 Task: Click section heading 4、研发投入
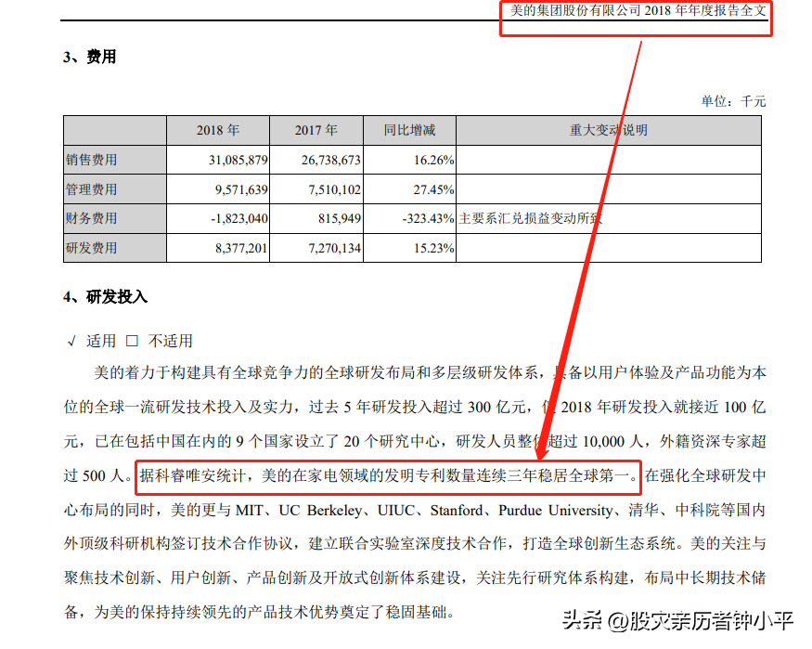[x=105, y=297]
